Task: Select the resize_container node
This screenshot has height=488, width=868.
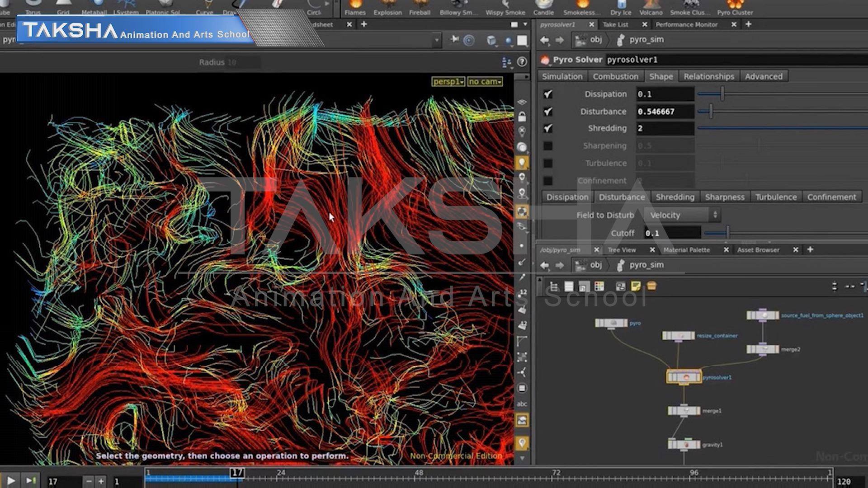Action: 678,335
